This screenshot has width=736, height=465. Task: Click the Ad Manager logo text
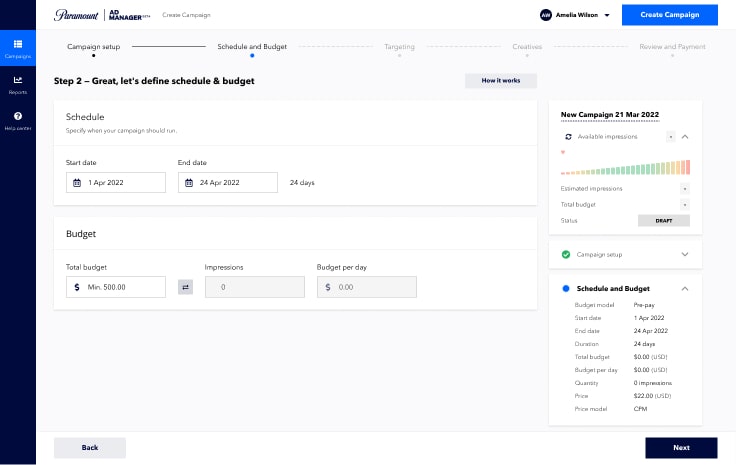coord(129,15)
